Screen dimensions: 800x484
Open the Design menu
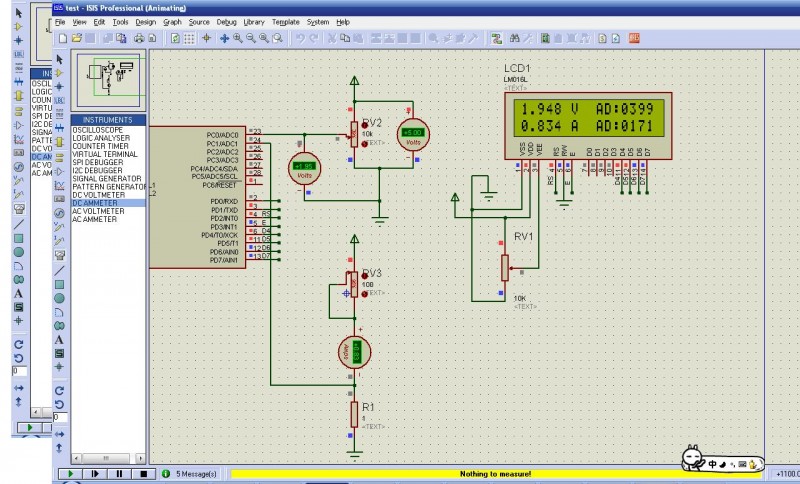[x=145, y=22]
